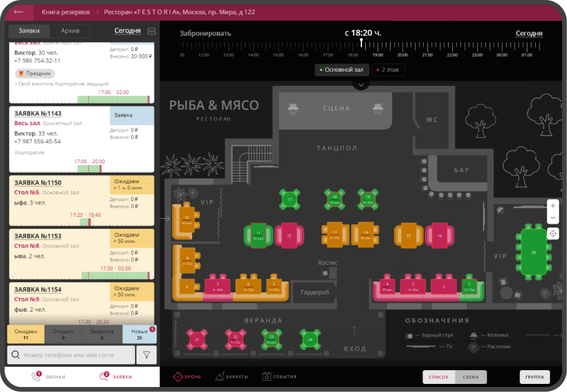Center the floor plan with target icon
The image size is (567, 392).
(553, 234)
